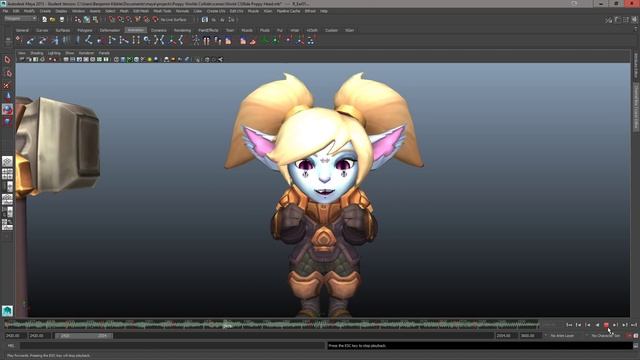Click the playback range slider bar
Screen dimensions: 640x360
point(84,336)
